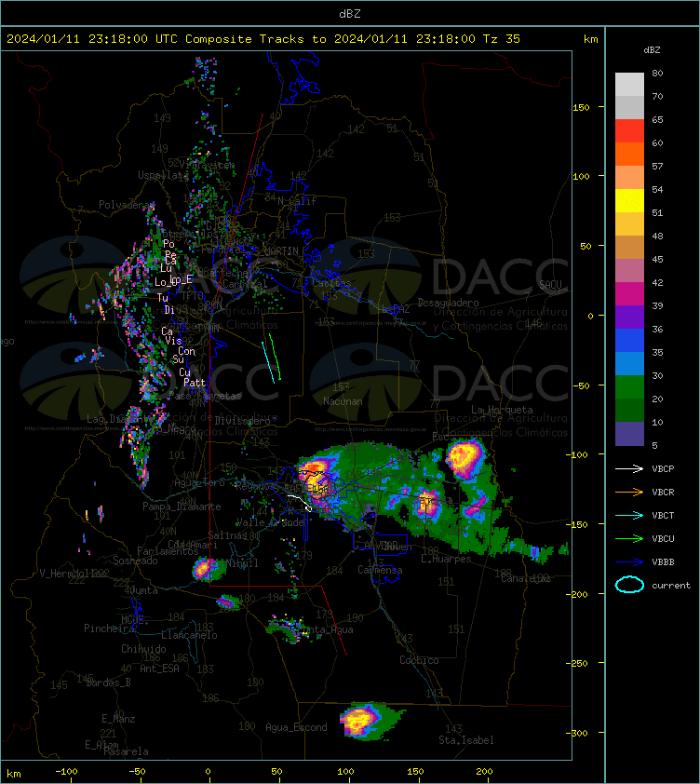The image size is (700, 784).
Task: Click the 80 value on dBZ scale
Action: [x=657, y=73]
